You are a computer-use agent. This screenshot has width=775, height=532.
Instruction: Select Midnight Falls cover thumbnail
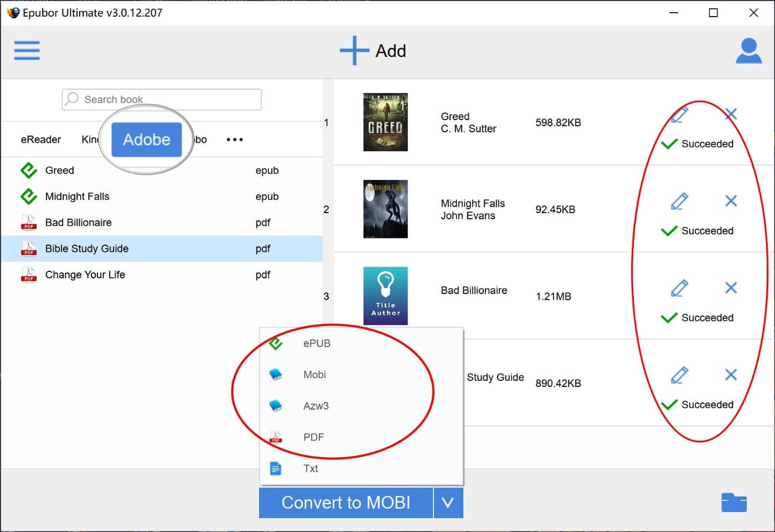click(385, 209)
